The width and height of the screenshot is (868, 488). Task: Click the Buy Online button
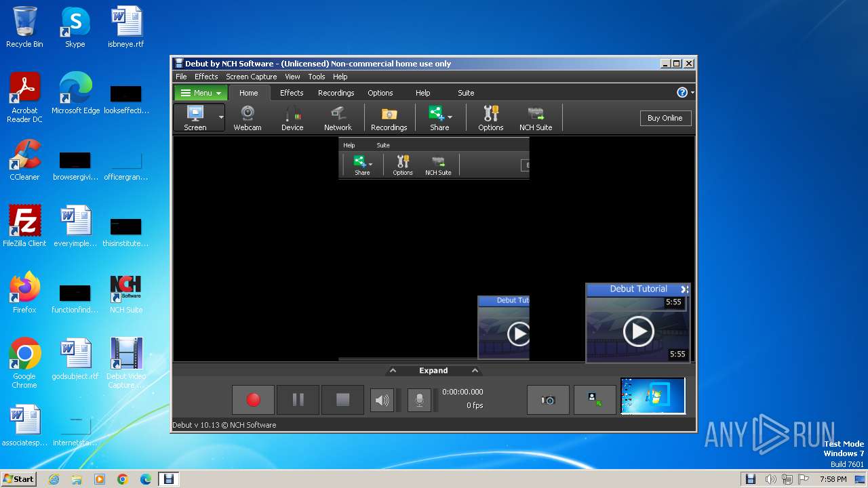(665, 118)
